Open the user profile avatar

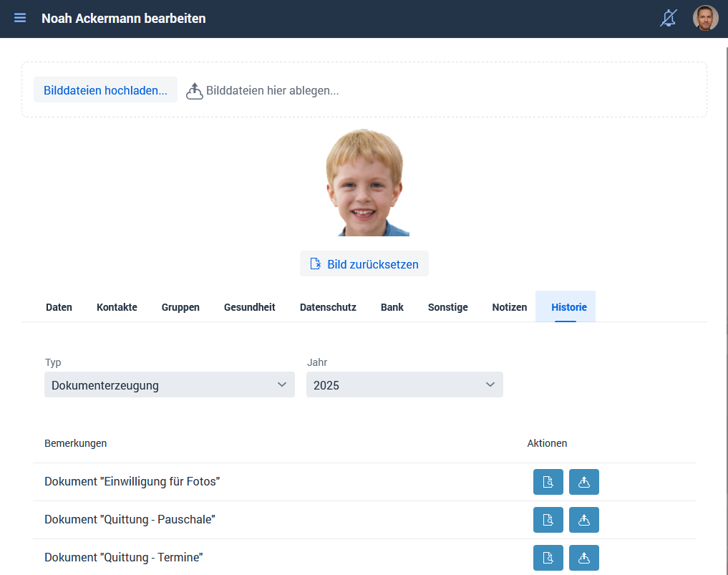click(705, 19)
